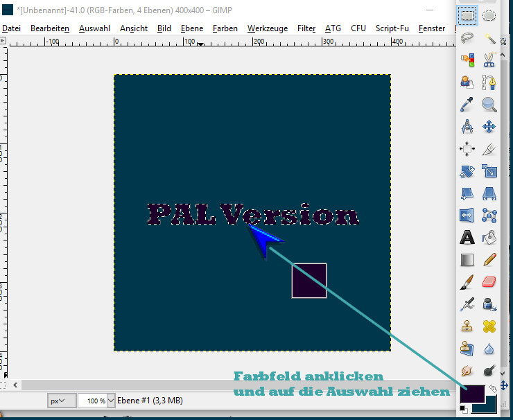Image resolution: width=513 pixels, height=420 pixels.
Task: Open the Auswahl menu
Action: tap(94, 28)
